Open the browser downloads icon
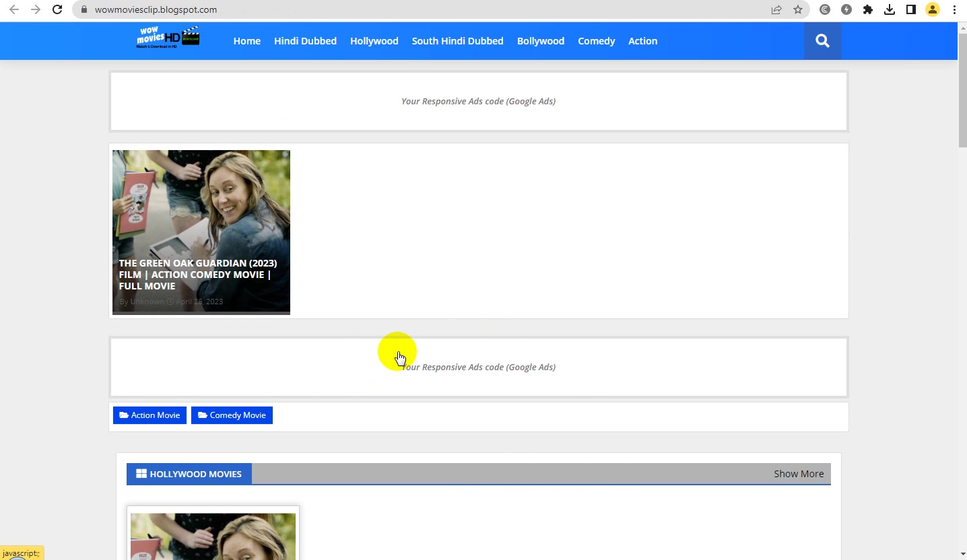 pos(890,9)
